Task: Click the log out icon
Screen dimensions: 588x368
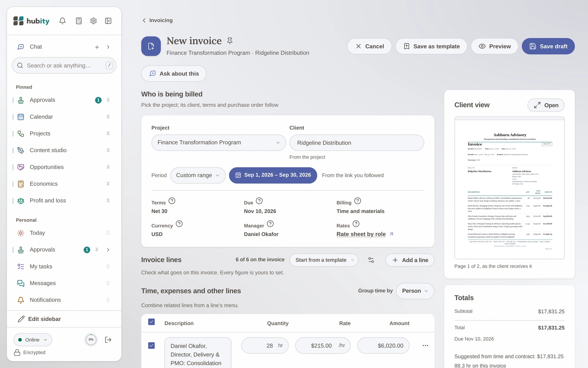Action: (108, 340)
